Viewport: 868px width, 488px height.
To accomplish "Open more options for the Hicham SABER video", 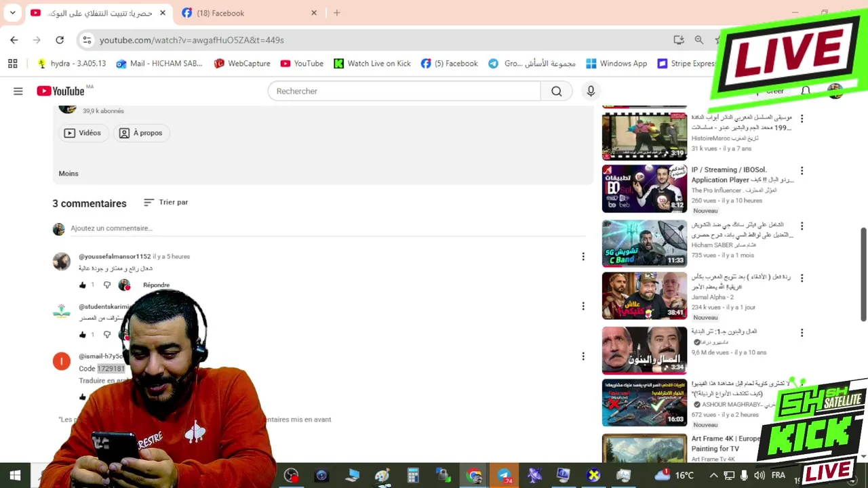I will pos(802,226).
